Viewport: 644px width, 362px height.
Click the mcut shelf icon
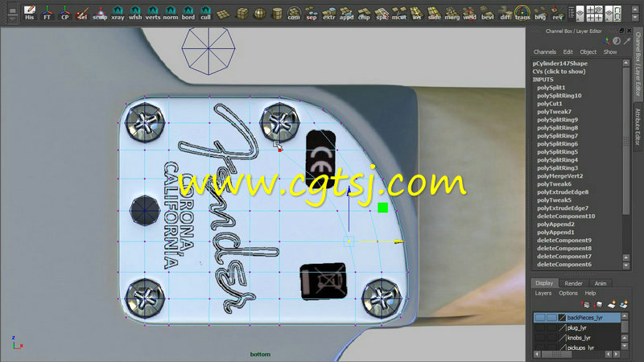point(399,13)
